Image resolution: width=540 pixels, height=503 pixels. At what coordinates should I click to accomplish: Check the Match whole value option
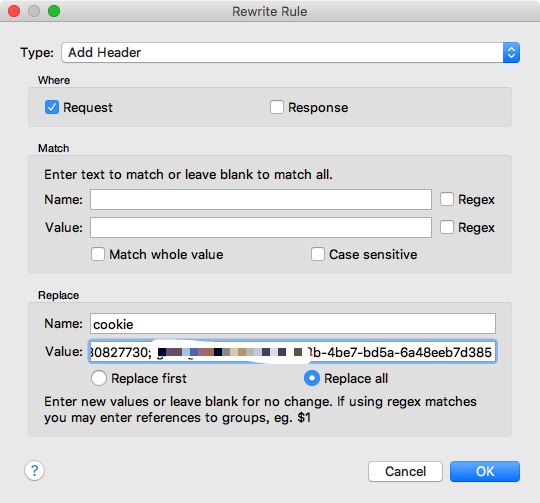click(98, 254)
